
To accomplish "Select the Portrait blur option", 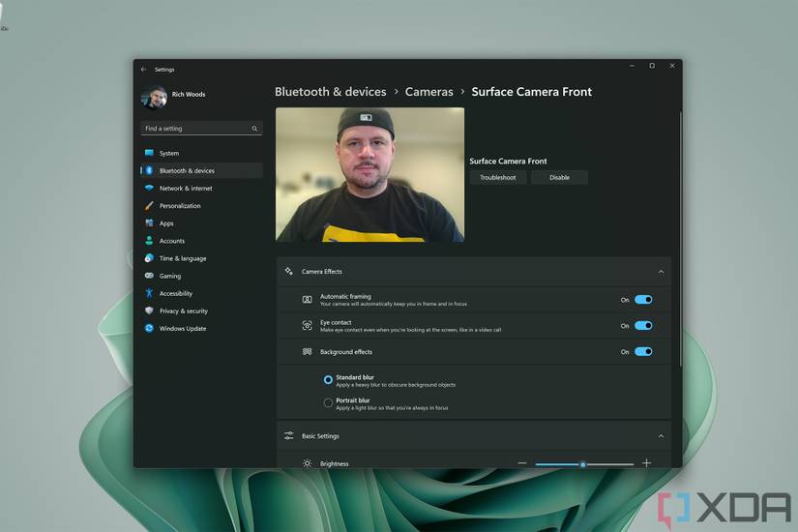I will (x=329, y=403).
